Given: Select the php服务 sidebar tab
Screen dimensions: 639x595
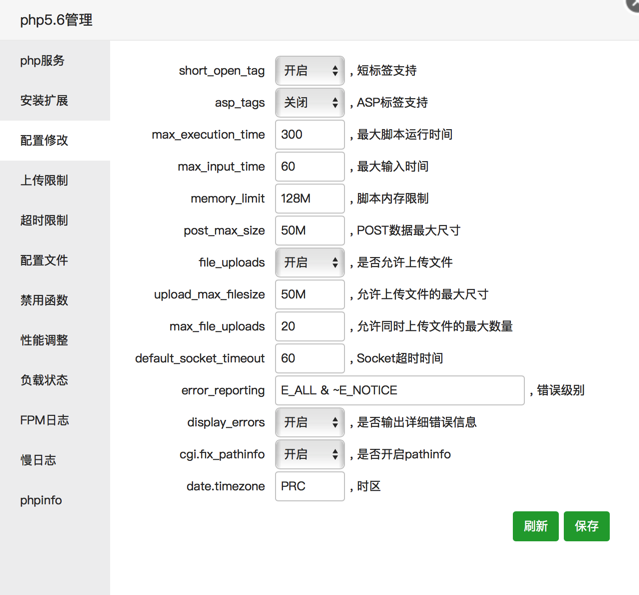Looking at the screenshot, I should (x=43, y=61).
